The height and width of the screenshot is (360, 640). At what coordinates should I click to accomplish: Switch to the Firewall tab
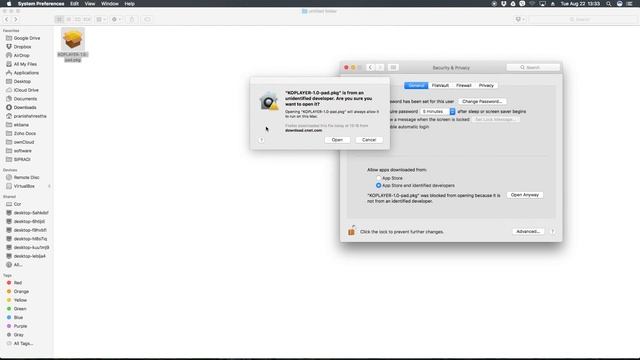464,85
